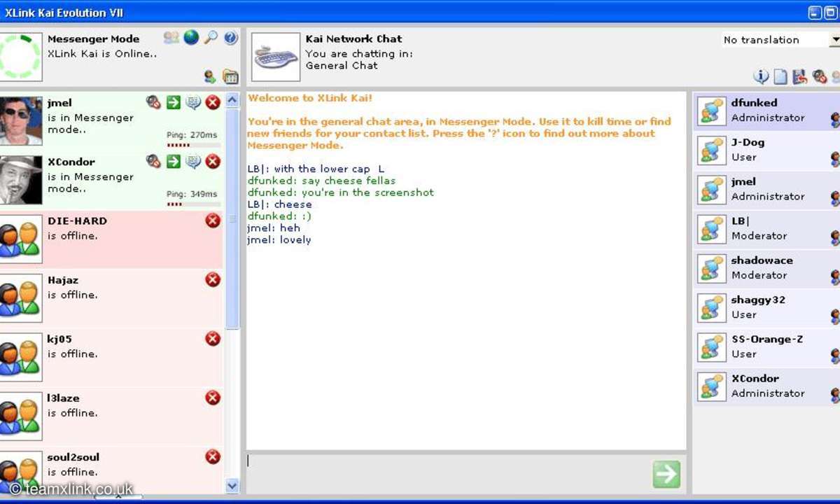Image resolution: width=840 pixels, height=504 pixels.
Task: Click dfunked's user avatar icon
Action: [713, 111]
